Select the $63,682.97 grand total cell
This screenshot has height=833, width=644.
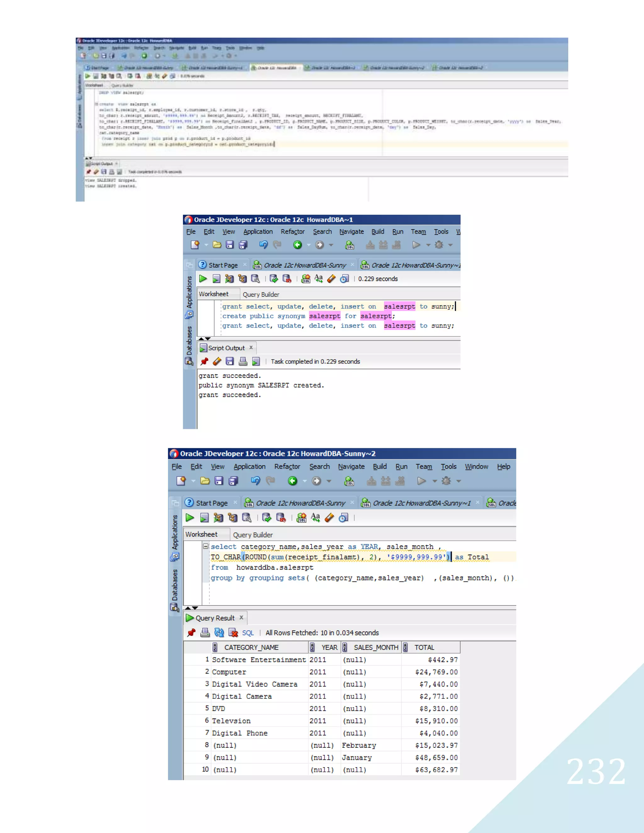tap(431, 770)
